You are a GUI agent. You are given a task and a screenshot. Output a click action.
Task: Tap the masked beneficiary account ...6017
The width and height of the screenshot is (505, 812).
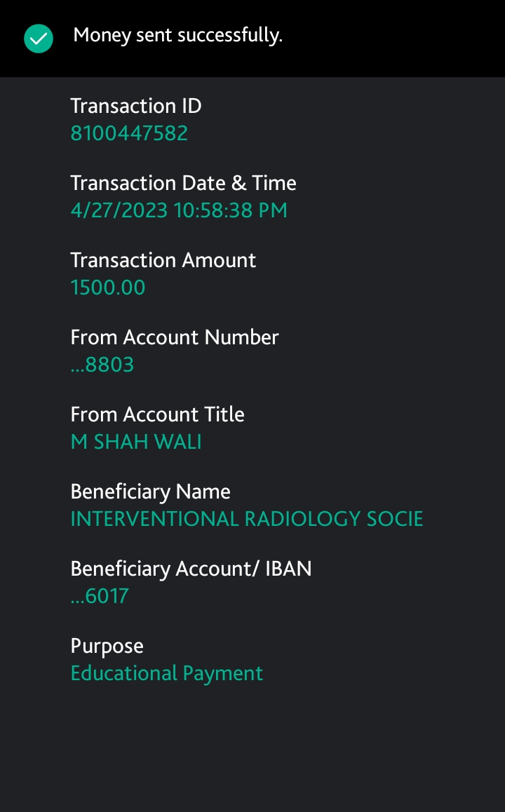coord(100,596)
